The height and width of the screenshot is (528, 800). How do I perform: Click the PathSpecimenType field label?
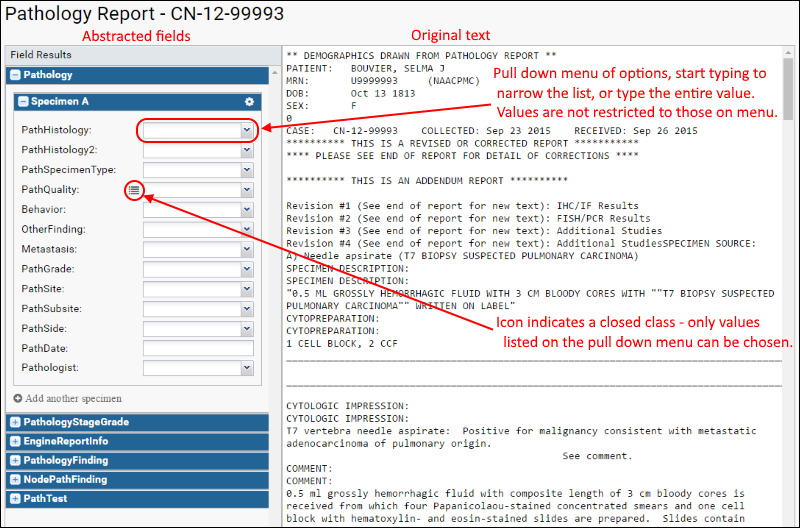click(68, 170)
